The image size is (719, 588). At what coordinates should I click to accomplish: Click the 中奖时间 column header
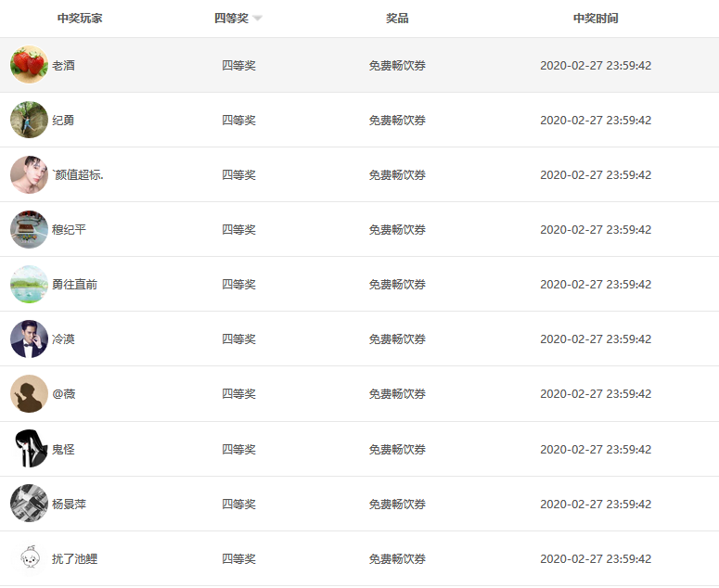click(x=596, y=19)
